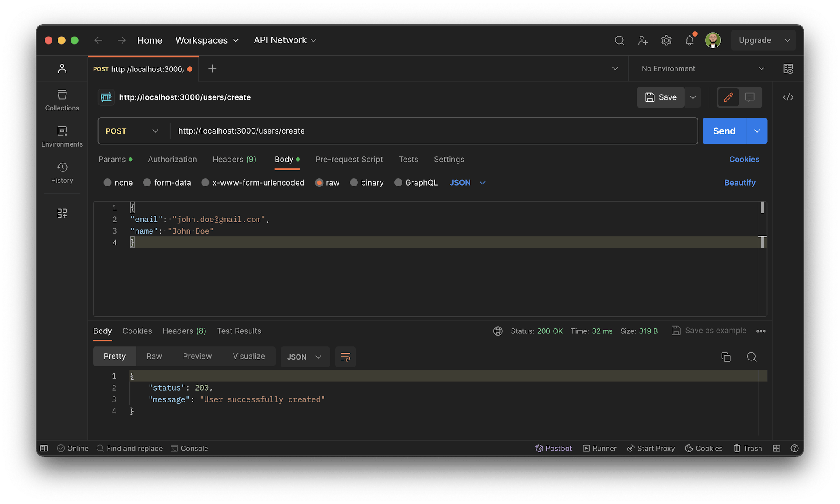This screenshot has height=504, width=840.
Task: Switch to the Headers tab
Action: tap(234, 159)
